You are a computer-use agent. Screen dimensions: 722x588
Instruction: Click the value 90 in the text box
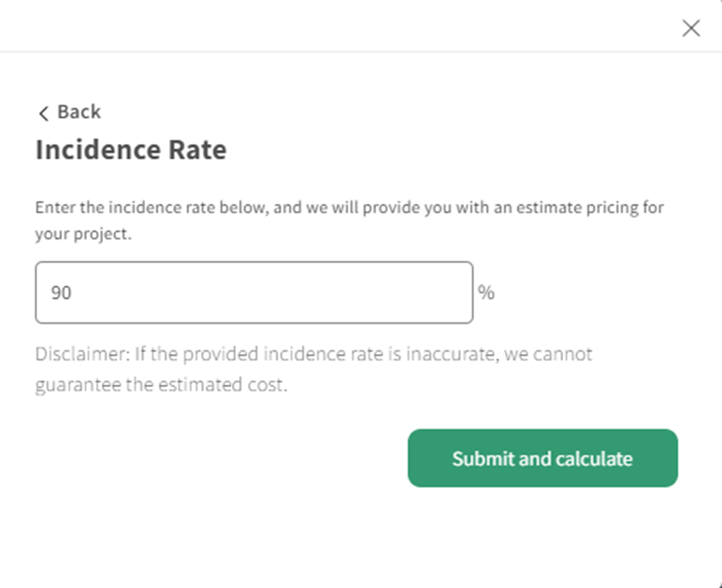62,293
